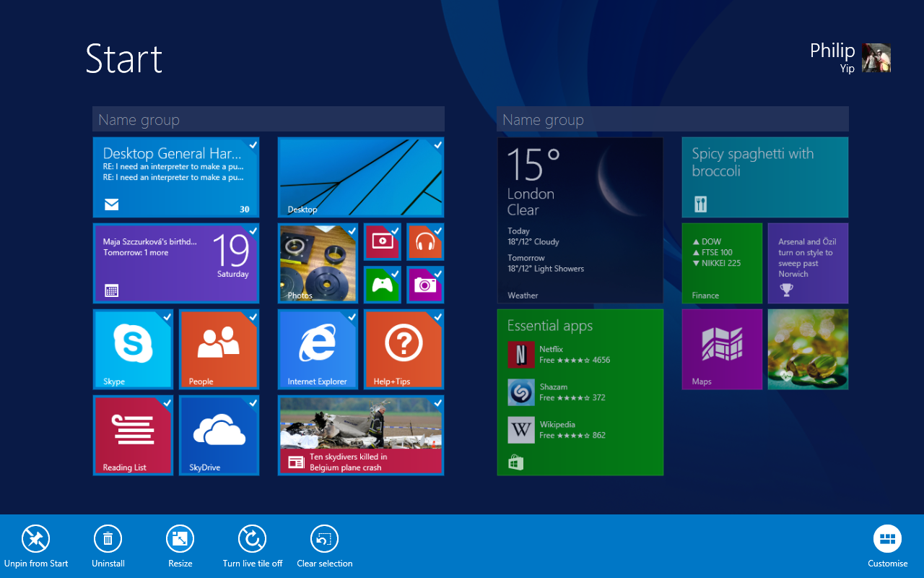Select the Skype tile
Viewport: 924px width, 578px height.
click(133, 350)
